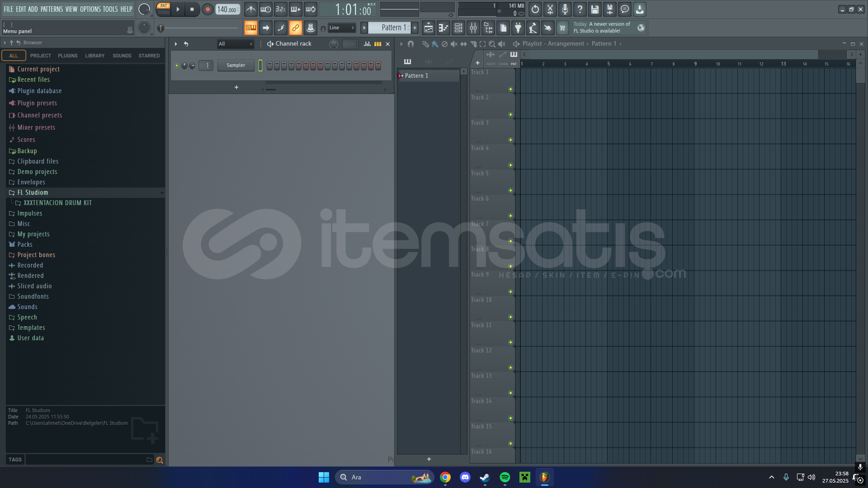
Task: Select Pattern 1 in the picker
Action: (428, 76)
